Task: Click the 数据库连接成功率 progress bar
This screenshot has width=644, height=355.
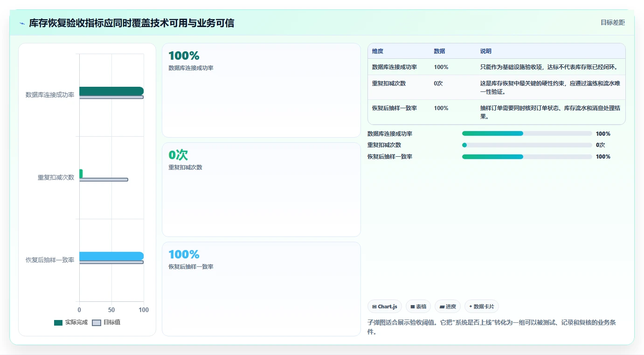Action: coord(527,133)
